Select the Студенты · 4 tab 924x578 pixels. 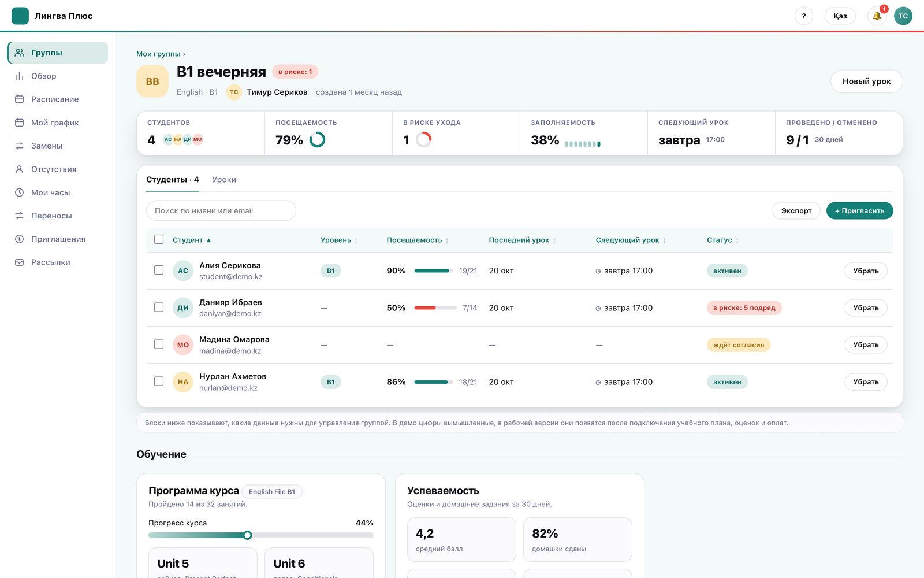point(172,180)
